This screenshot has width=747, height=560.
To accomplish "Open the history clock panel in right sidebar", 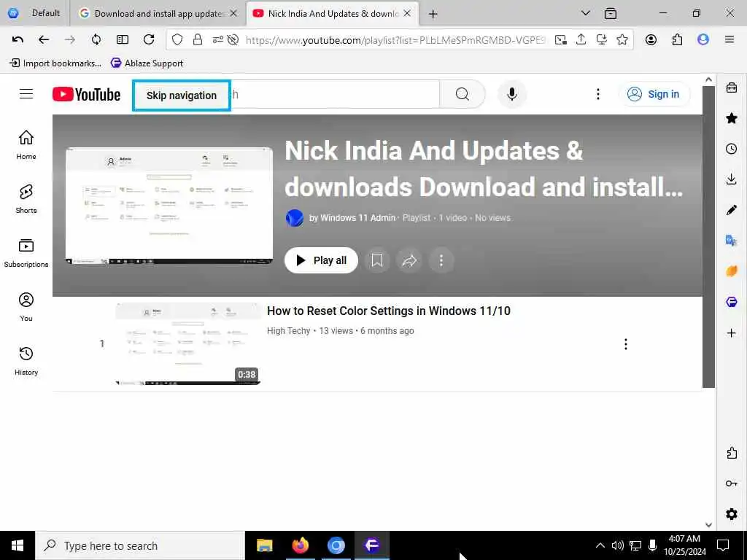I will coord(731,149).
